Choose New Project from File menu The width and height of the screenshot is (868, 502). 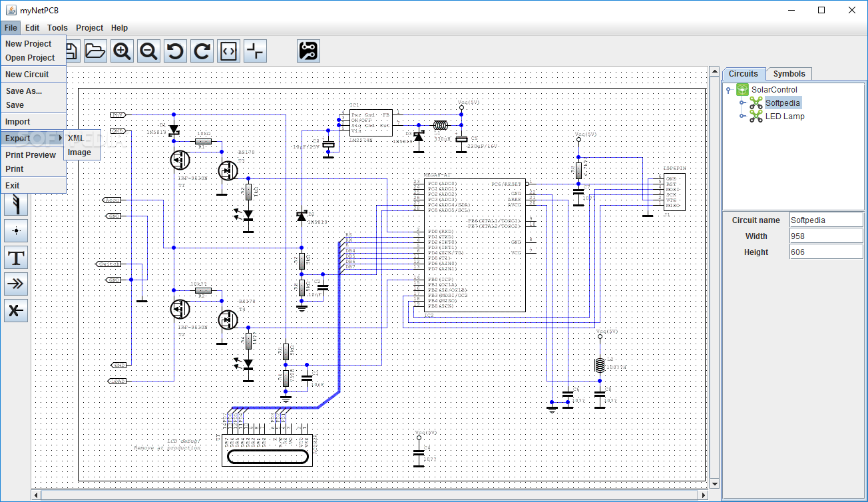point(33,44)
